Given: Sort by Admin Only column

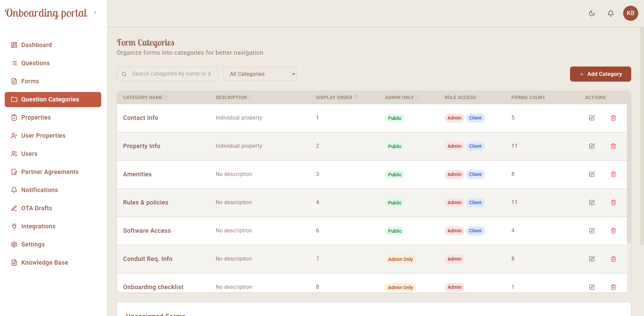Looking at the screenshot, I should pos(402,97).
